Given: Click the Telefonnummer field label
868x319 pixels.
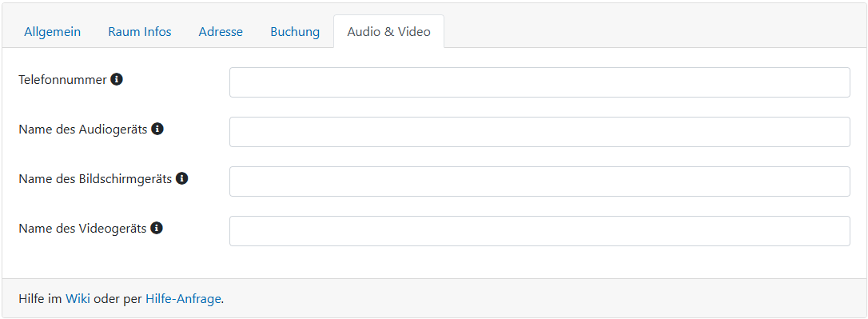Looking at the screenshot, I should (62, 80).
